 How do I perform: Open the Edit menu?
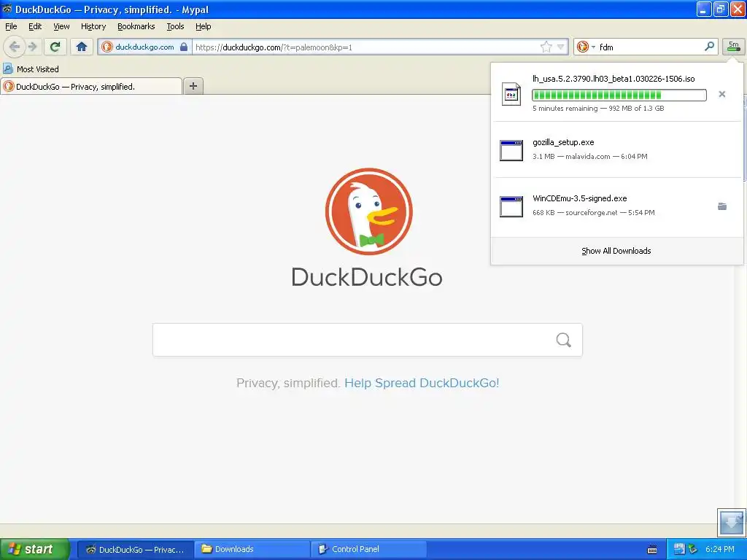coord(35,26)
